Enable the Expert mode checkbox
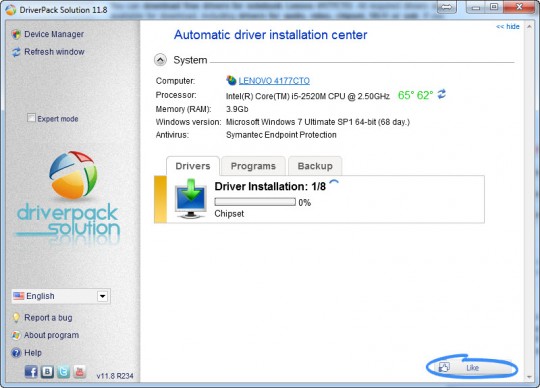 [x=31, y=118]
